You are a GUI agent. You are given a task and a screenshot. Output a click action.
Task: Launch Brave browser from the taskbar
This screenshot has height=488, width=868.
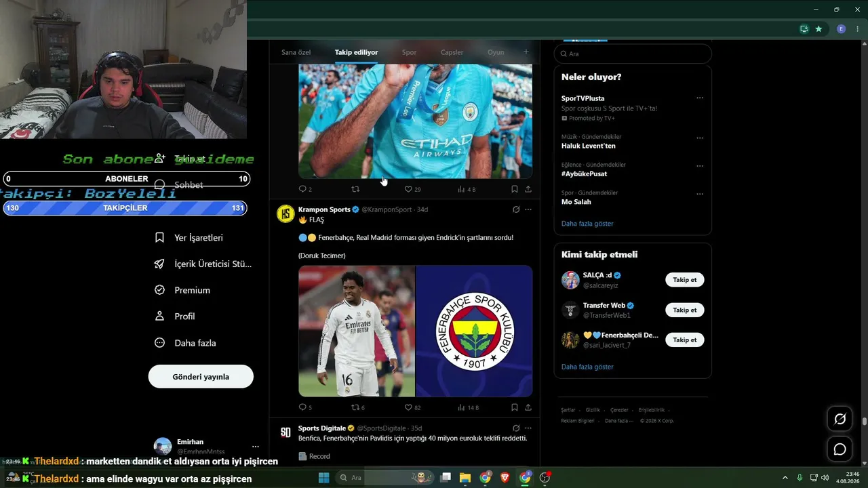tap(505, 478)
